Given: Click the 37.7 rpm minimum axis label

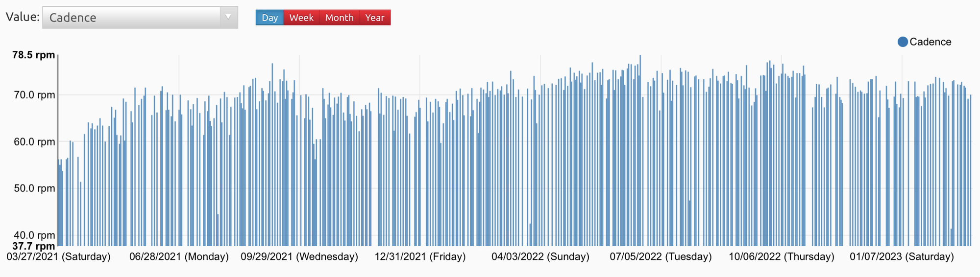Looking at the screenshot, I should coord(33,246).
